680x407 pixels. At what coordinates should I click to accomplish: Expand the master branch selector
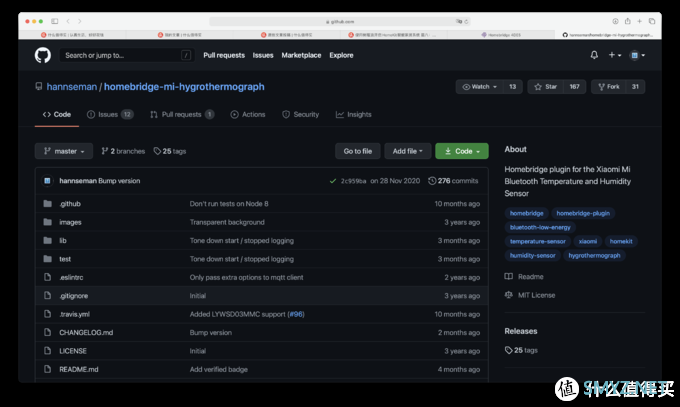click(64, 151)
